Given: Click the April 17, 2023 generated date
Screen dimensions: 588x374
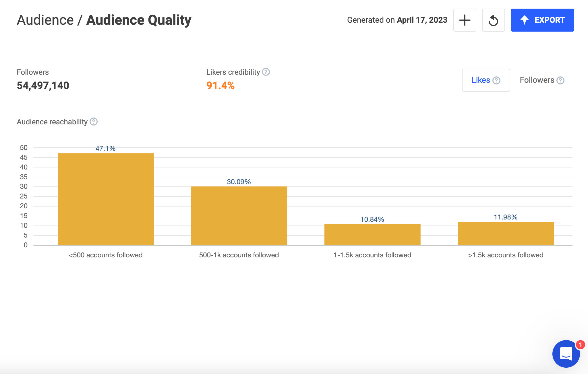Looking at the screenshot, I should click(x=422, y=20).
